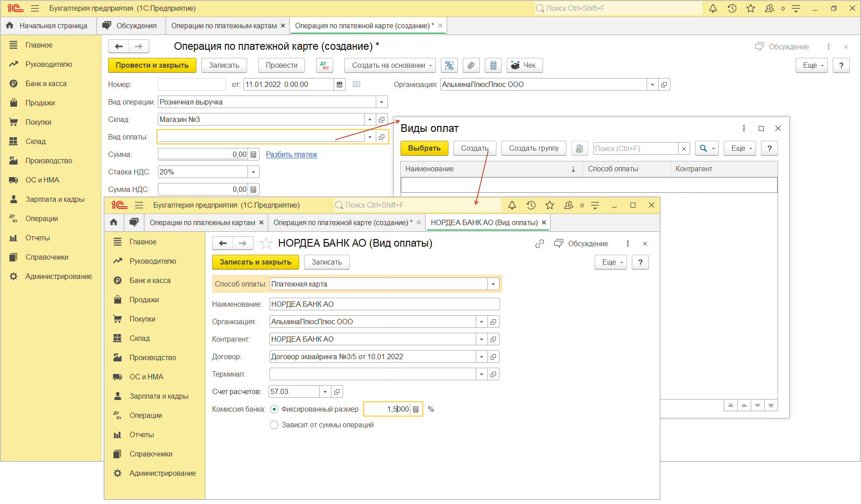Expand the Вид операции dropdown
This screenshot has height=504, width=861.
point(382,102)
